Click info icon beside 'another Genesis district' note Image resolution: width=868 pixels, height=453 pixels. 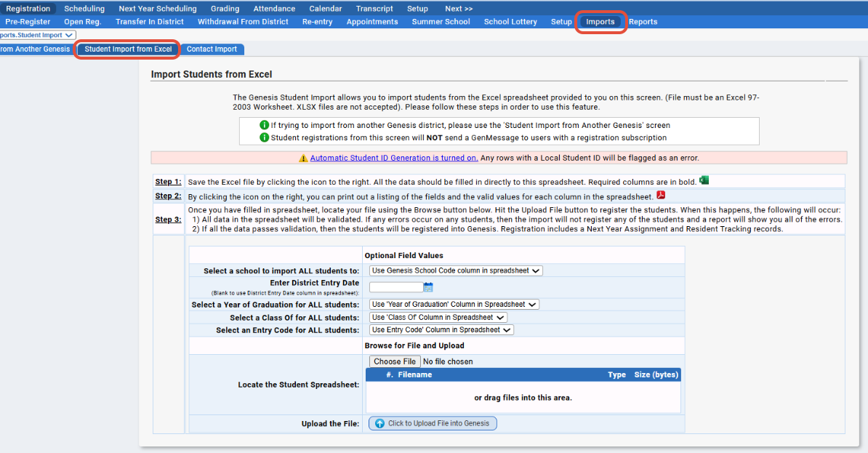264,125
